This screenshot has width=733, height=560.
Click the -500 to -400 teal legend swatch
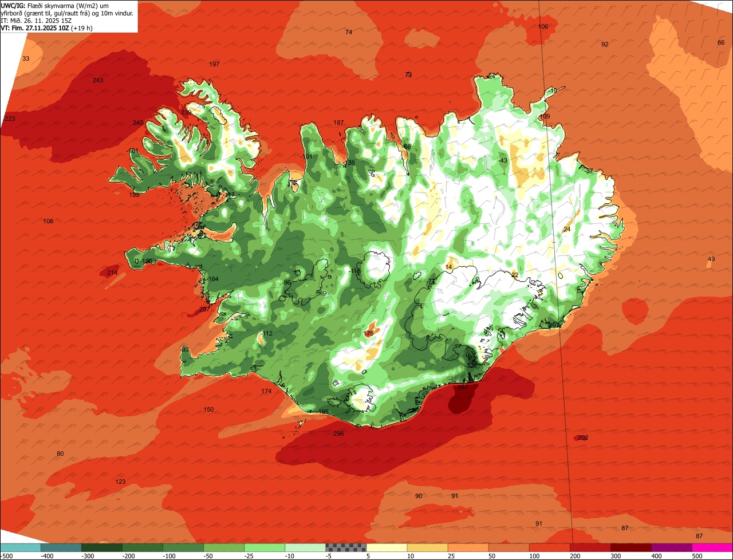[x=20, y=547]
